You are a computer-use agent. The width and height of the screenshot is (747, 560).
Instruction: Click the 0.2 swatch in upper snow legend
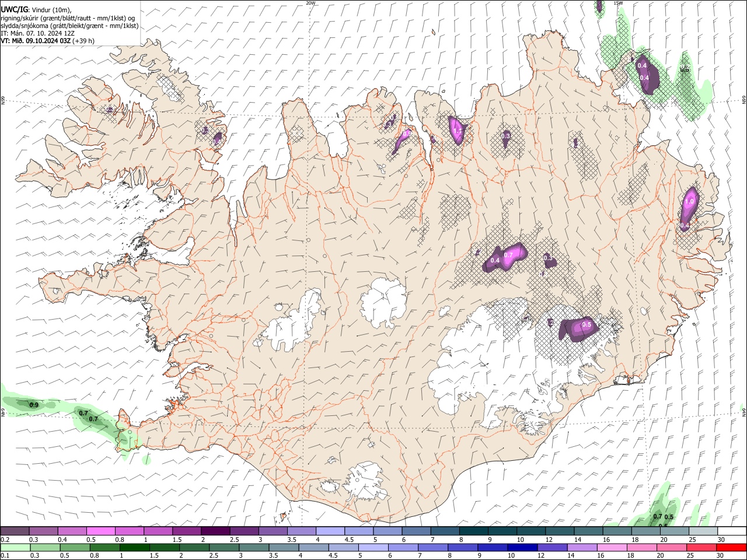point(15,531)
